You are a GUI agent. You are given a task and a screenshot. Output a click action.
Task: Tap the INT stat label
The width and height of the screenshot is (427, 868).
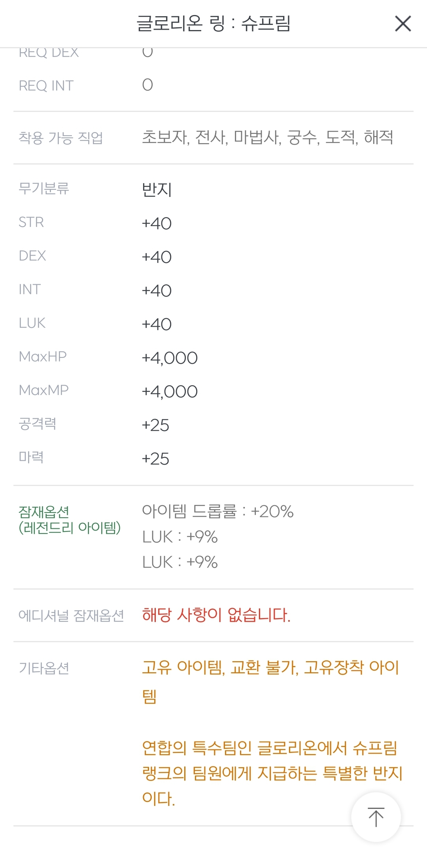click(30, 289)
